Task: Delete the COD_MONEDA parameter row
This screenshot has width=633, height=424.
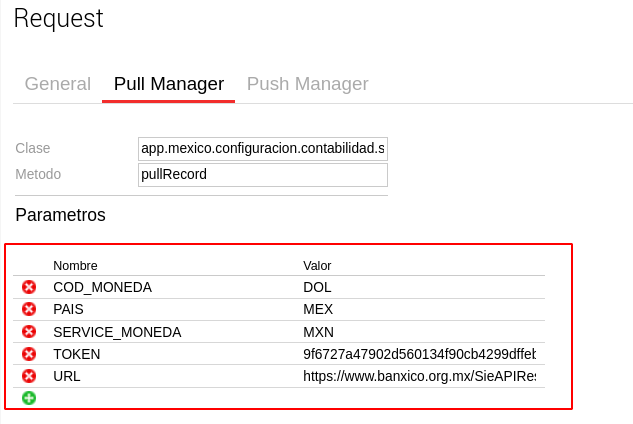Action: click(x=29, y=287)
